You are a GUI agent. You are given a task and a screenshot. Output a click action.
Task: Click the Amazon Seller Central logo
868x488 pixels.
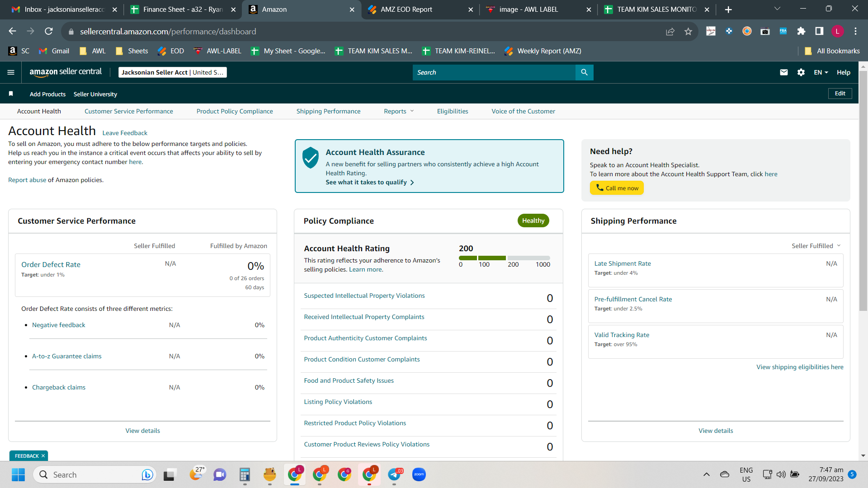66,72
